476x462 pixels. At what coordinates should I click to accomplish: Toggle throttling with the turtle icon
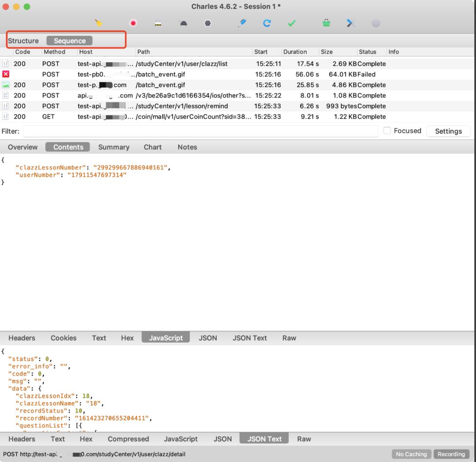183,23
